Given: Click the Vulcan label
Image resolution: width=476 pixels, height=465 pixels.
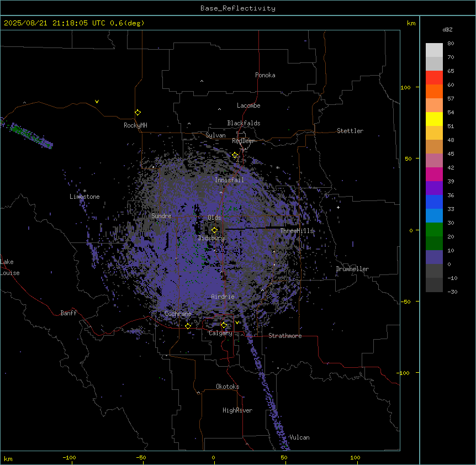Looking at the screenshot, I should click(300, 437).
